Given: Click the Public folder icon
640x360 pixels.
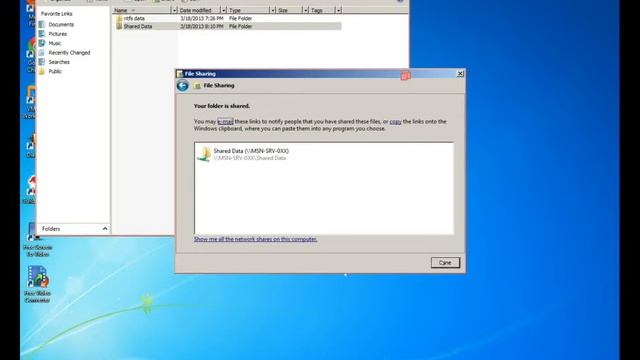Looking at the screenshot, I should 42,71.
